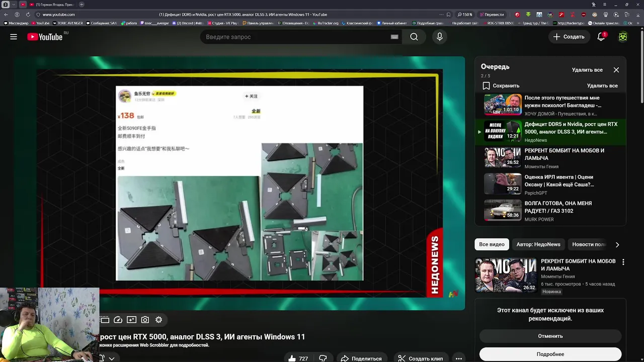This screenshot has height=362, width=644.
Task: Open options menu for recommended РЕКРЕНТ video
Action: point(623,262)
